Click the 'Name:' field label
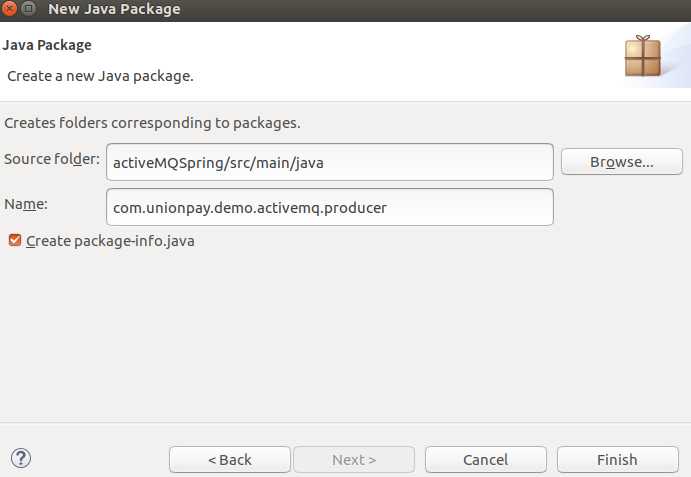The width and height of the screenshot is (691, 477). click(x=25, y=204)
